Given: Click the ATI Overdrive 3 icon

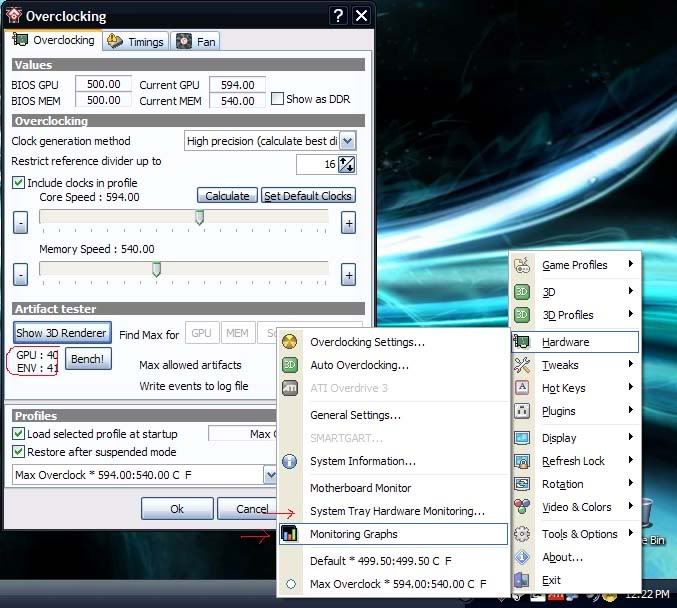Looking at the screenshot, I should [289, 388].
